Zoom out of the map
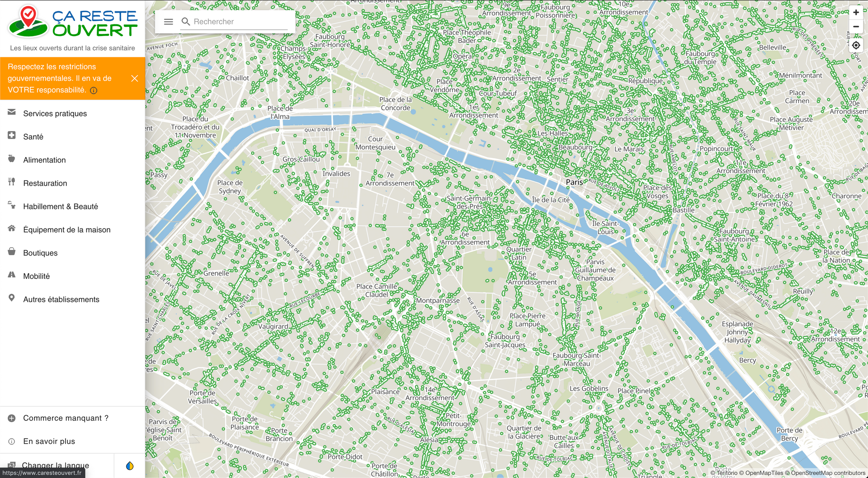This screenshot has width=868, height=478. (856, 26)
